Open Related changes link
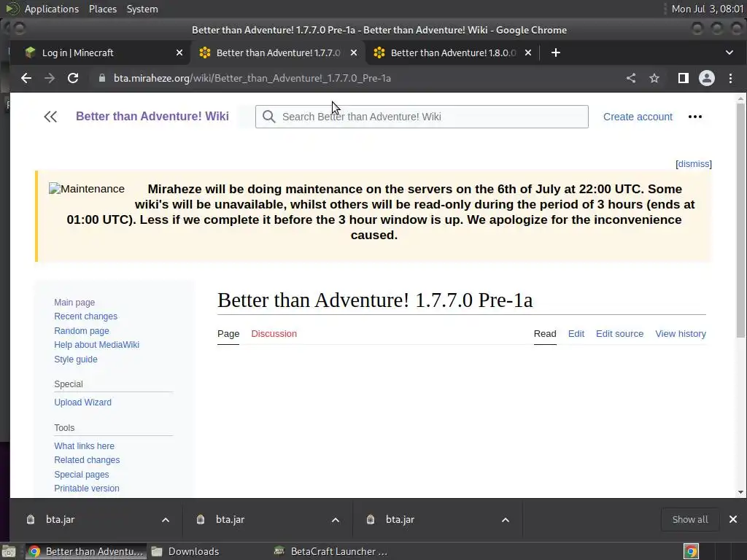Screen dimensions: 747x560 (x=87, y=460)
